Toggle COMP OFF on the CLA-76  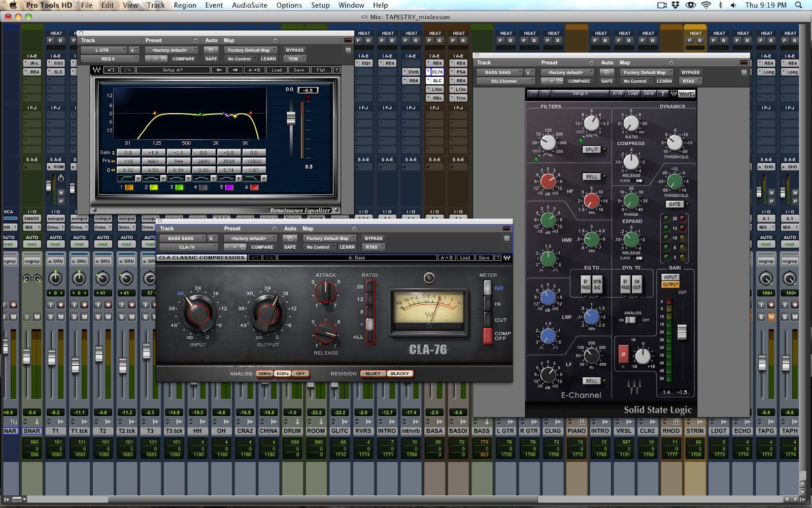tap(487, 336)
